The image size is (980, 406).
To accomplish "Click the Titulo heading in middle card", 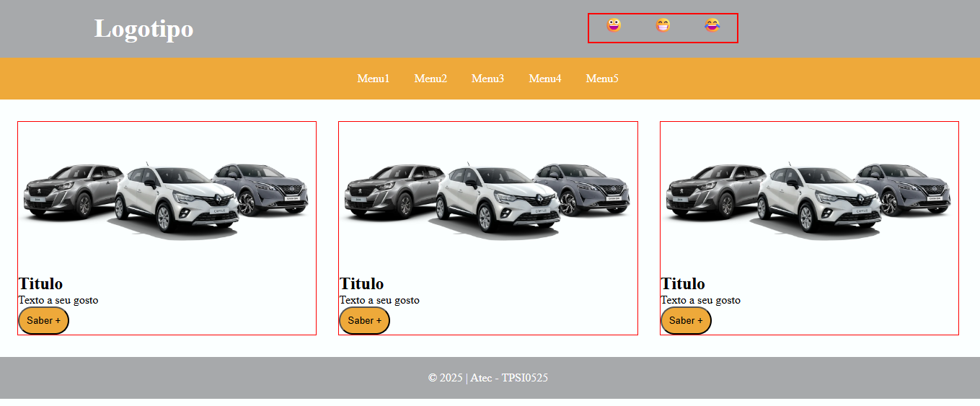I will pos(361,283).
